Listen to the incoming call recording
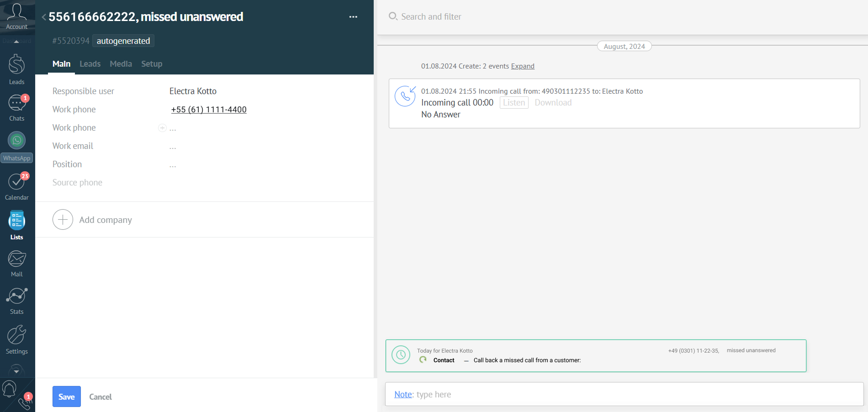Image resolution: width=868 pixels, height=412 pixels. click(x=514, y=103)
